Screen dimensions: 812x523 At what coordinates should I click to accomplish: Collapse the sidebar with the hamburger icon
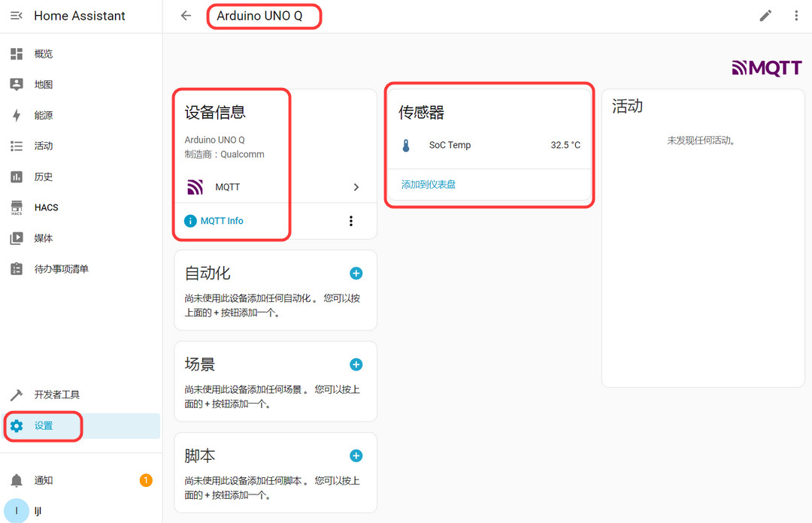point(17,16)
